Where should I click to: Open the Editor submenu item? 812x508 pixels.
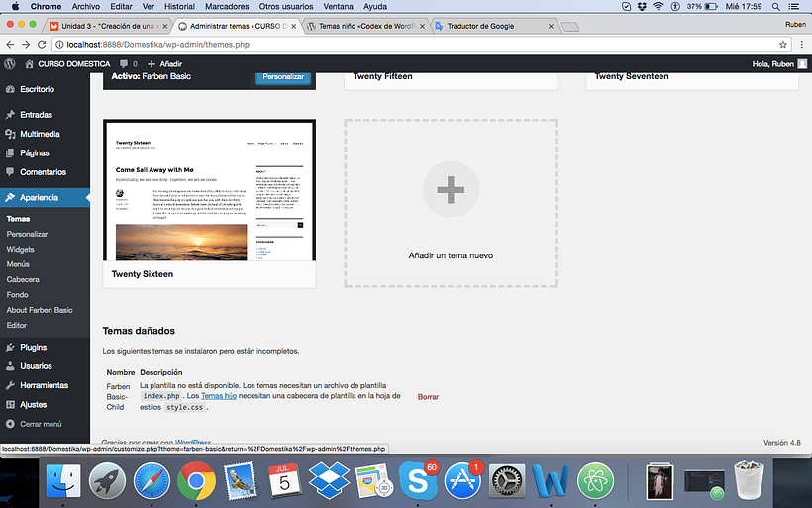tap(16, 325)
